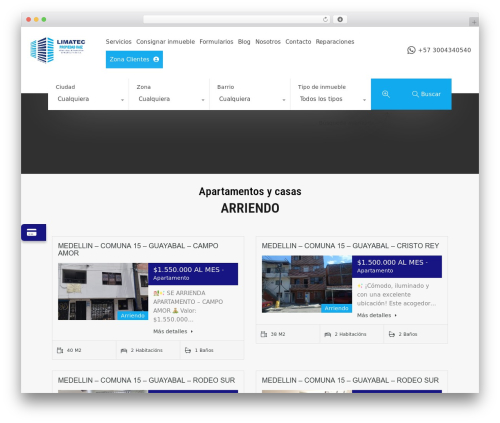The width and height of the screenshot is (500, 423).
Task: Click the user icon in Zona Clientes button
Action: click(156, 59)
